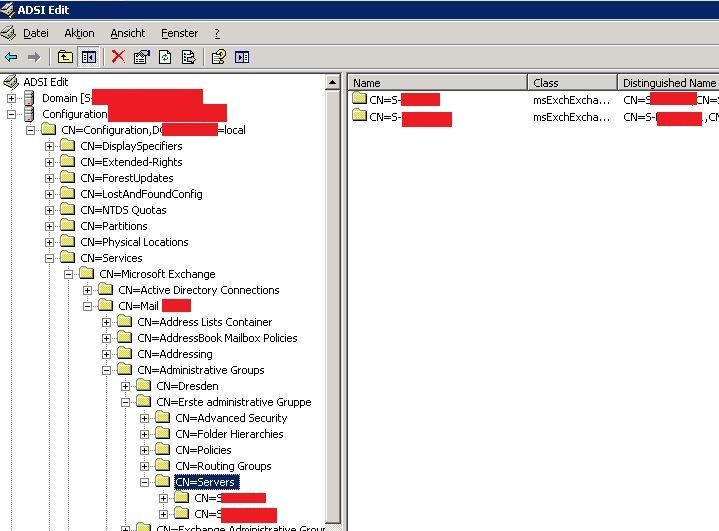
Task: Click the Export List toolbar icon
Action: 188,57
